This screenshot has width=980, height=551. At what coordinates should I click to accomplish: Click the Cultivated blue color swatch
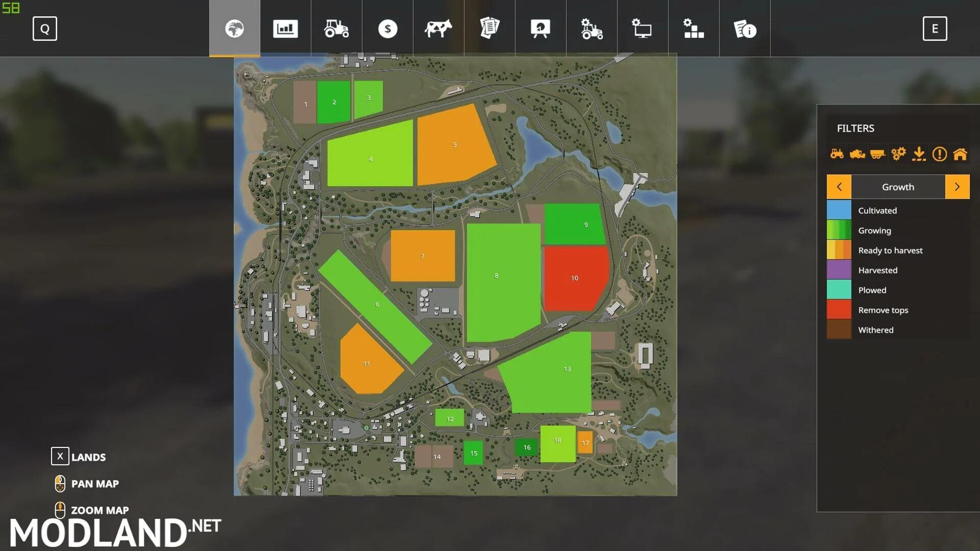pyautogui.click(x=839, y=210)
